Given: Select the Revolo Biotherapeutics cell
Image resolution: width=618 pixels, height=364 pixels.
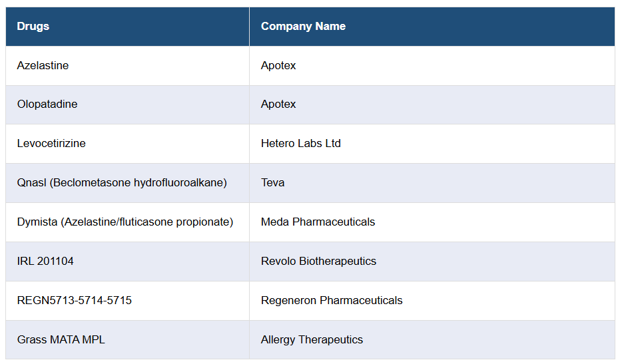Looking at the screenshot, I should pyautogui.click(x=318, y=261).
